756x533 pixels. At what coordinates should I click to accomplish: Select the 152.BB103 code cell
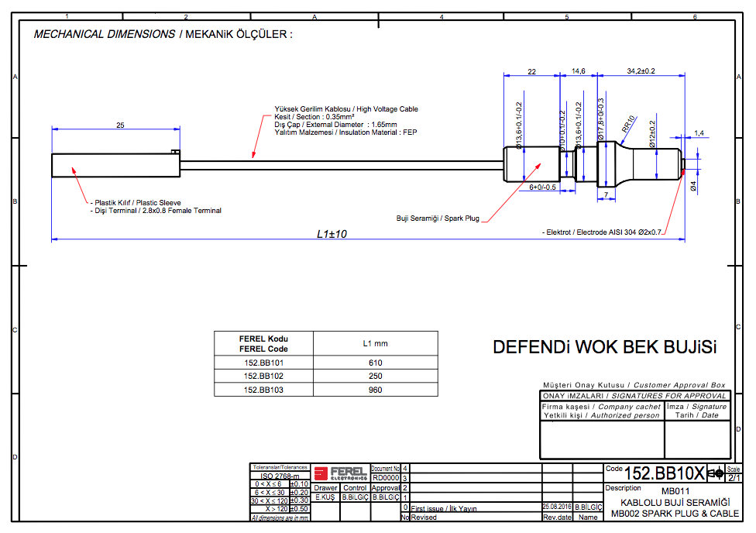263,390
